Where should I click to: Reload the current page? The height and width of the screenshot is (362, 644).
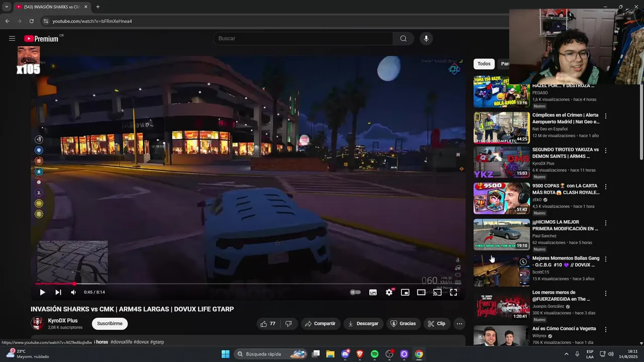pos(31,21)
